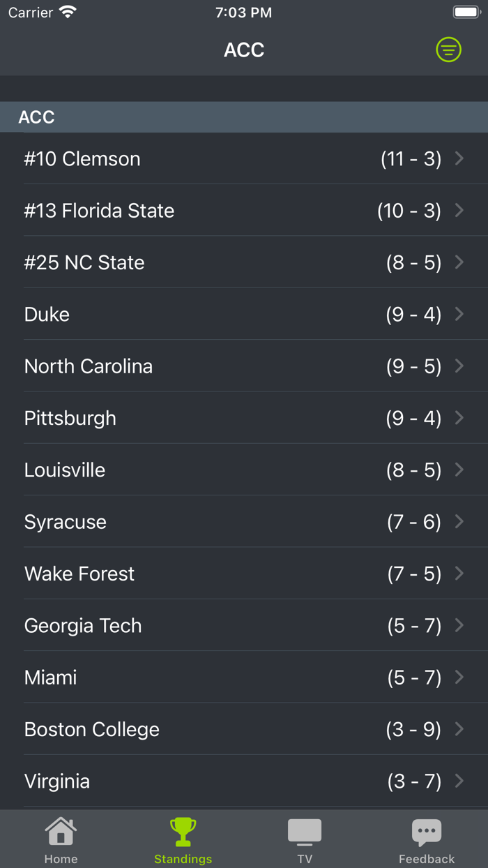The width and height of the screenshot is (488, 868).
Task: Select the North Carolina team row
Action: (x=244, y=366)
